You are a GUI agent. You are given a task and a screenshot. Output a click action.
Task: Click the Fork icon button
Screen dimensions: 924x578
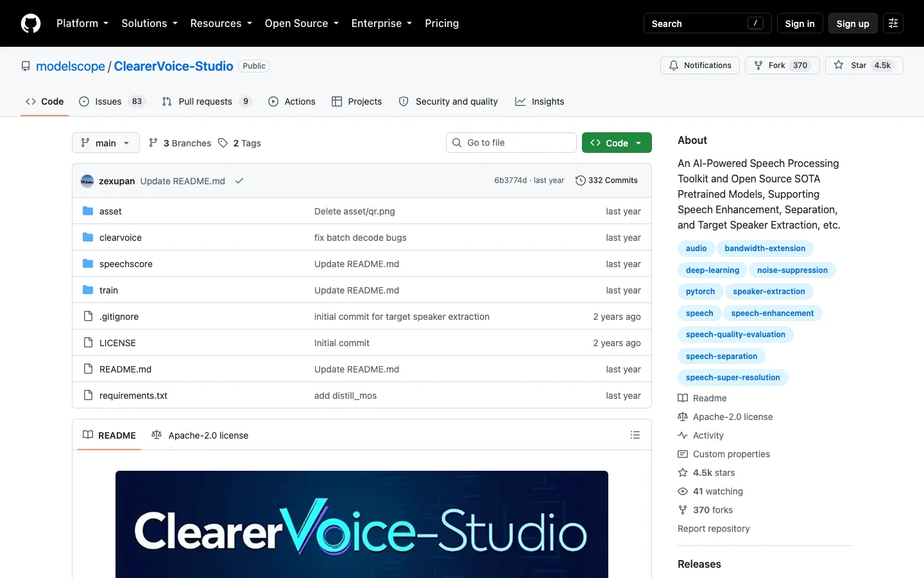click(782, 66)
